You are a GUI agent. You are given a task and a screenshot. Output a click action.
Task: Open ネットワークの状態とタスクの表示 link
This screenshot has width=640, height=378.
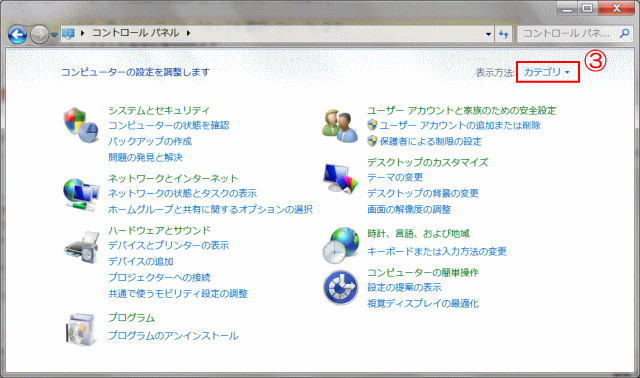(182, 193)
